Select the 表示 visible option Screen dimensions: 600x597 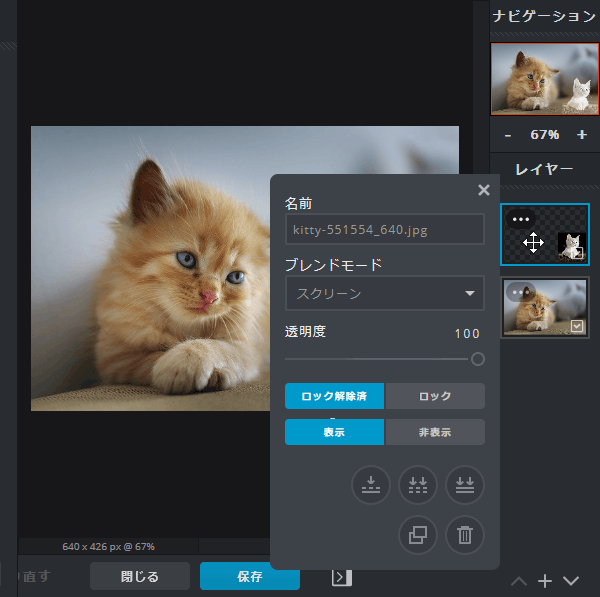[x=334, y=432]
